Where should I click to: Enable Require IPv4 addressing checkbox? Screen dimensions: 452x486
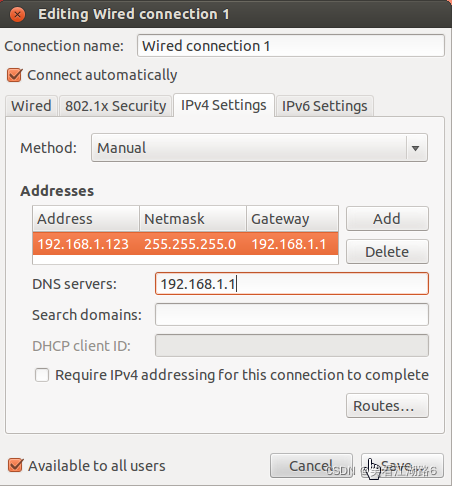point(42,375)
